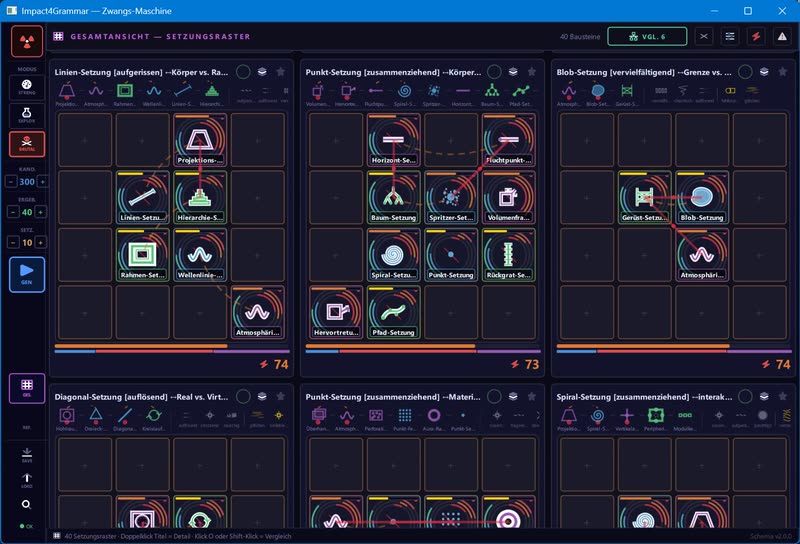Click the VGL. 6 compare button

point(647,37)
